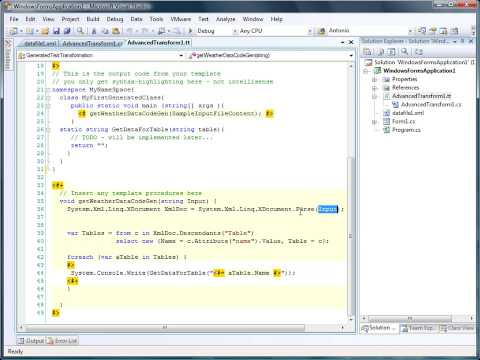This screenshot has width=480, height=360.
Task: Click the Redo toolbar icon
Action: tap(145, 31)
